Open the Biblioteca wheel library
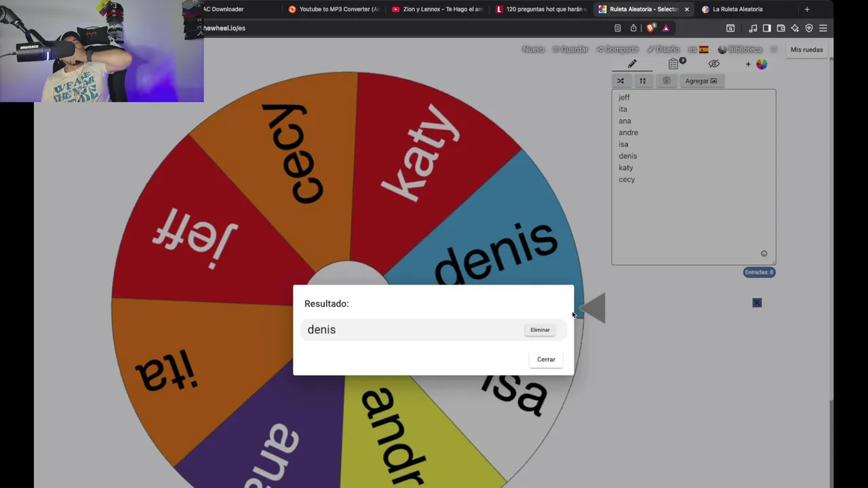This screenshot has width=868, height=488. point(740,49)
